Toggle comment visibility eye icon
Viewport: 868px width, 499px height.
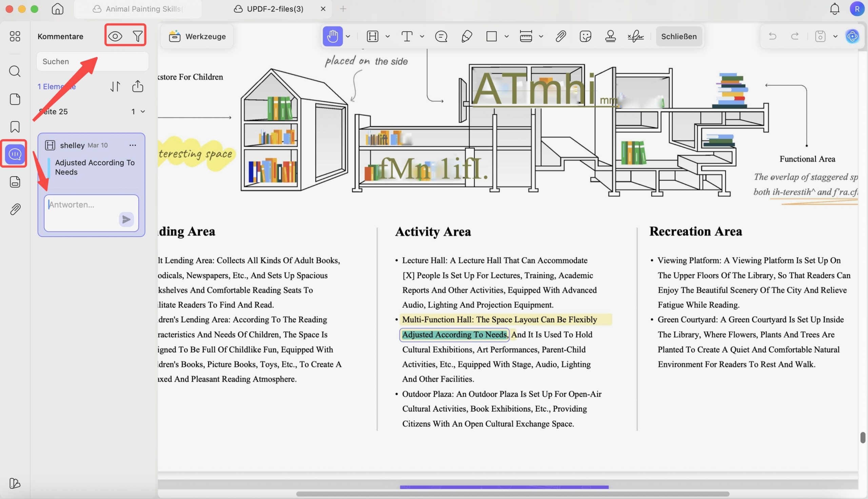[x=115, y=36]
